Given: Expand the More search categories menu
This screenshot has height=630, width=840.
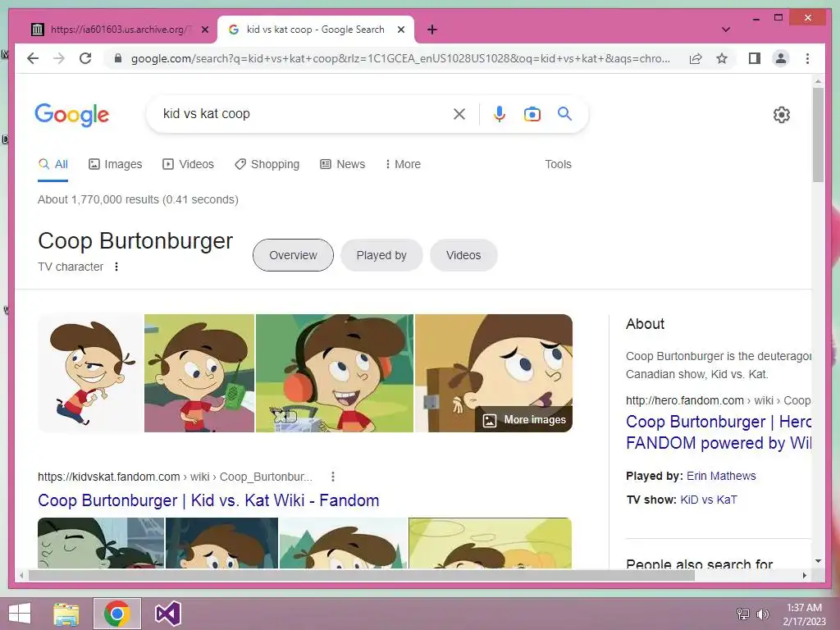Looking at the screenshot, I should click(x=403, y=164).
